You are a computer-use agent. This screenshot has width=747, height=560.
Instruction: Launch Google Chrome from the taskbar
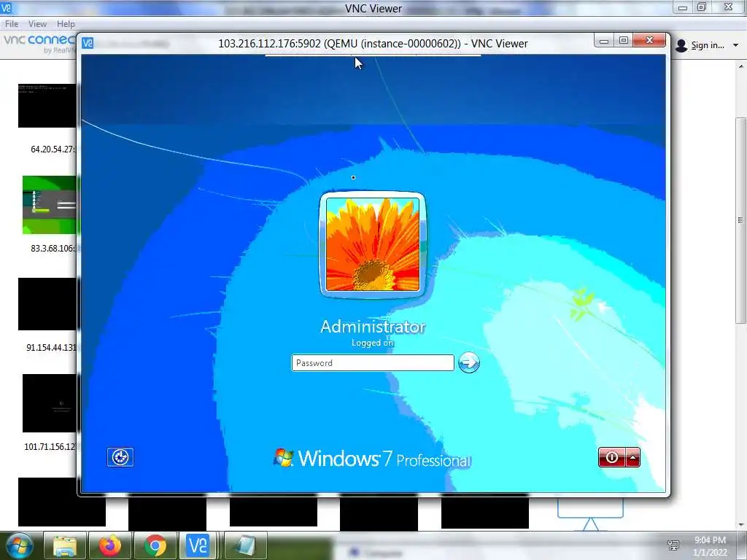coord(155,546)
